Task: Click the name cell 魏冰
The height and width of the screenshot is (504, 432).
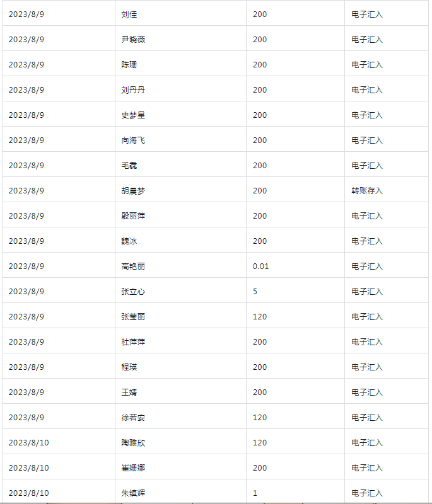Action: [x=180, y=241]
